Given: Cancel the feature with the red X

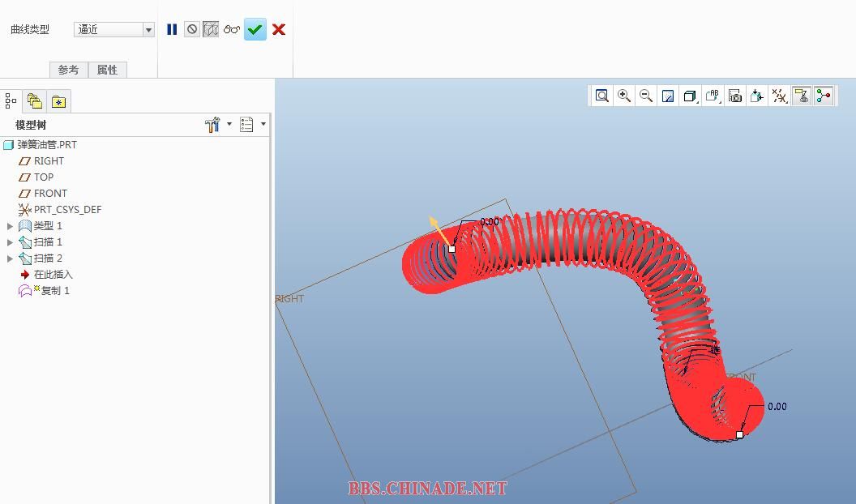Looking at the screenshot, I should click(279, 29).
